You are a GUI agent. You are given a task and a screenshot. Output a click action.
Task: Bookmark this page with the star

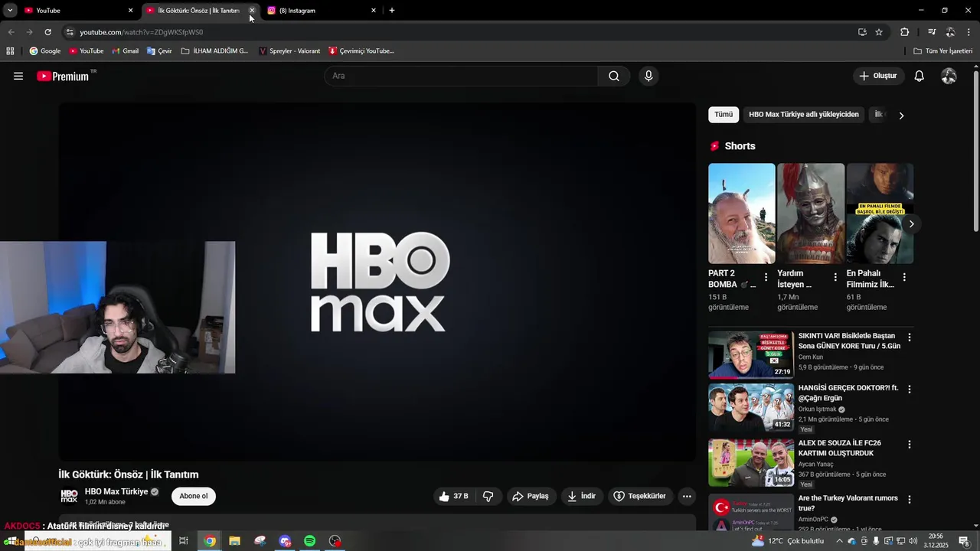click(x=879, y=32)
